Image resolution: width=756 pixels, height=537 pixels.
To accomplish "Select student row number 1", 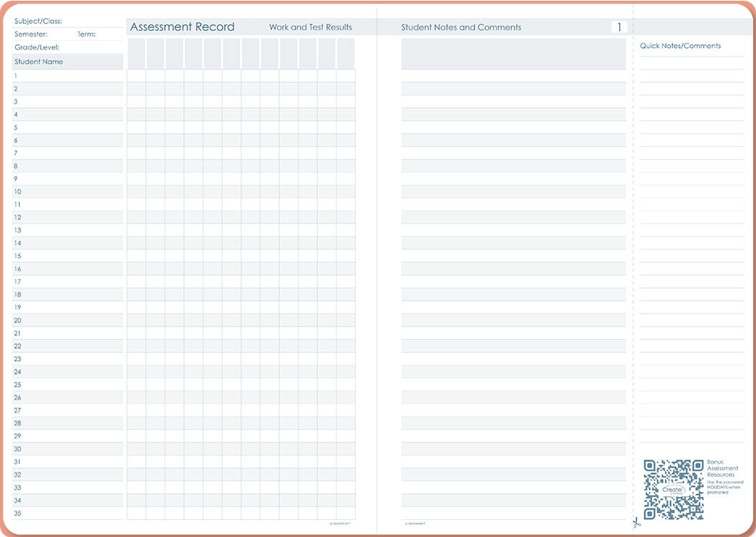I will click(x=67, y=76).
